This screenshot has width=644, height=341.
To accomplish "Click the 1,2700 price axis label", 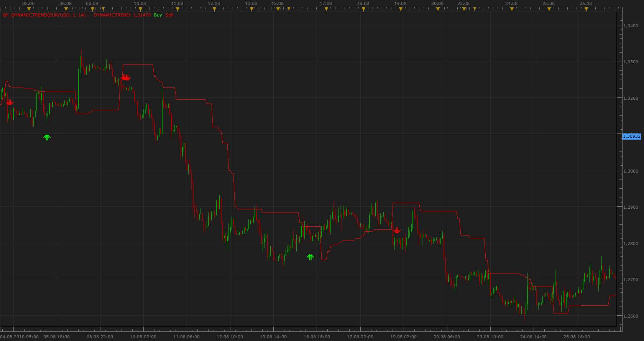I will (x=631, y=280).
